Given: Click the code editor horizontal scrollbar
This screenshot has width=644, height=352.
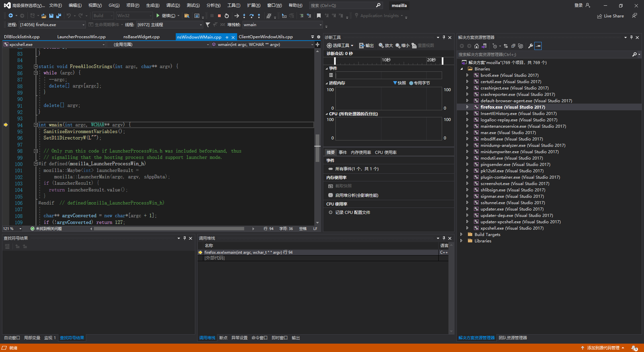Looking at the screenshot, I should coord(169,229).
